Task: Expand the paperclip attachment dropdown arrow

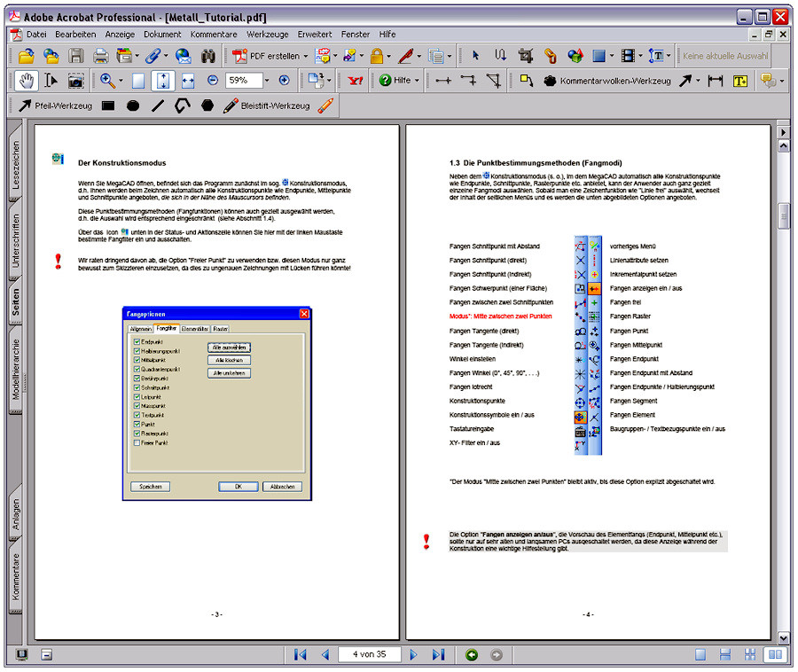Action: [166, 57]
